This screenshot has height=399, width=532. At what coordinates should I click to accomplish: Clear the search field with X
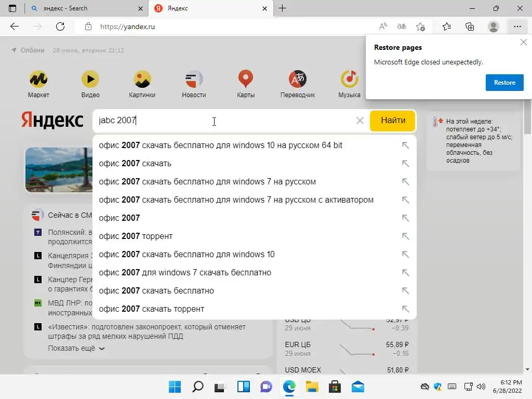[x=360, y=121]
